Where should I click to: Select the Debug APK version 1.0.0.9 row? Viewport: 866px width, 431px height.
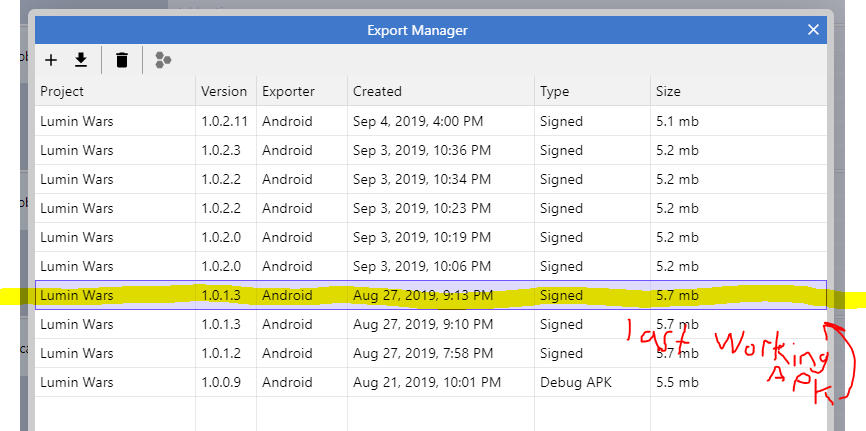[431, 382]
